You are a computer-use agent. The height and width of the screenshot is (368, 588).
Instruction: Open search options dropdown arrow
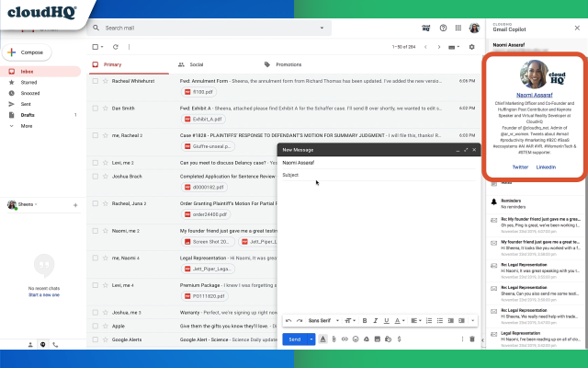click(x=322, y=28)
